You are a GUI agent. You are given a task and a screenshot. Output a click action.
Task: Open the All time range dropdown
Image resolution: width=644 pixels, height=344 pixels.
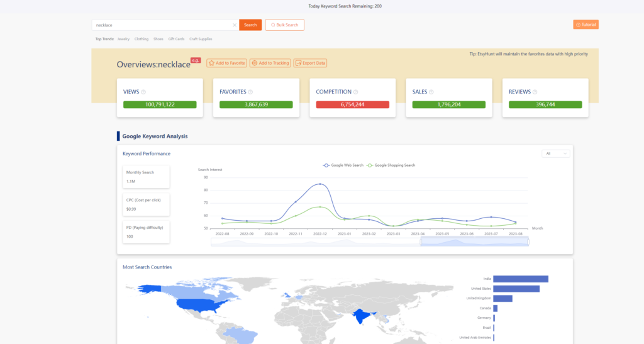(x=556, y=153)
